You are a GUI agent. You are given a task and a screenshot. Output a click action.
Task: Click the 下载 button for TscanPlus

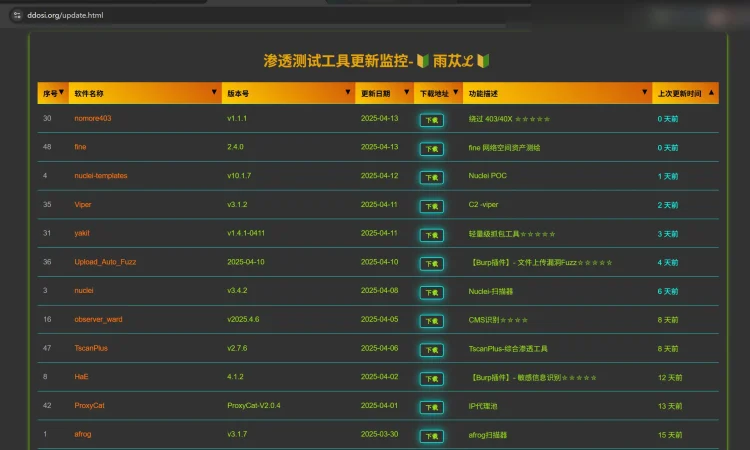[431, 350]
